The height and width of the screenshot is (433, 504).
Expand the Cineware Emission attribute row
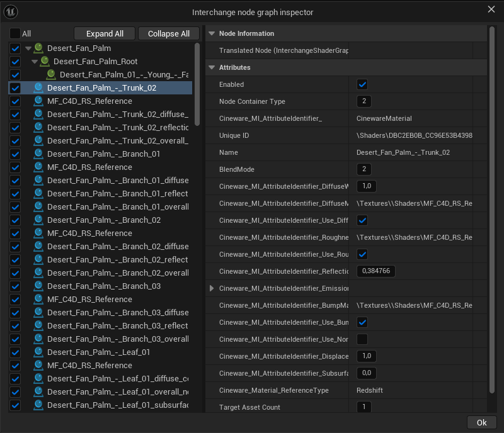point(212,288)
